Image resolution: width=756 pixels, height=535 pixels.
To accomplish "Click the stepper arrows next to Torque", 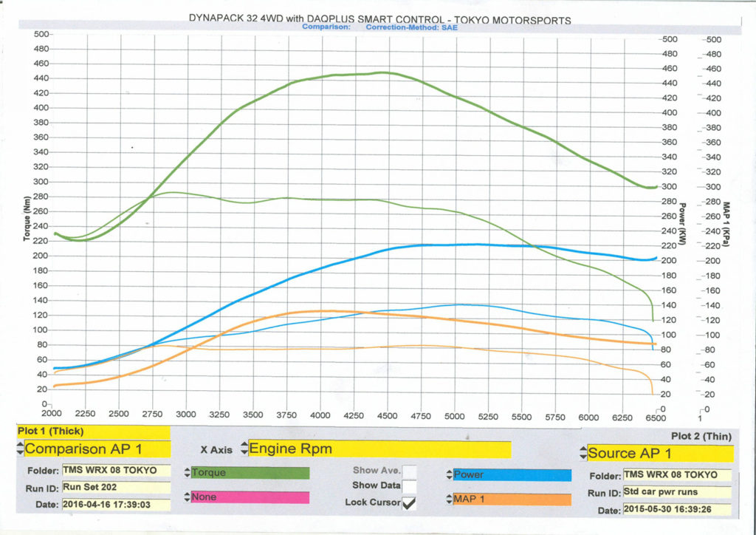I will [x=186, y=473].
